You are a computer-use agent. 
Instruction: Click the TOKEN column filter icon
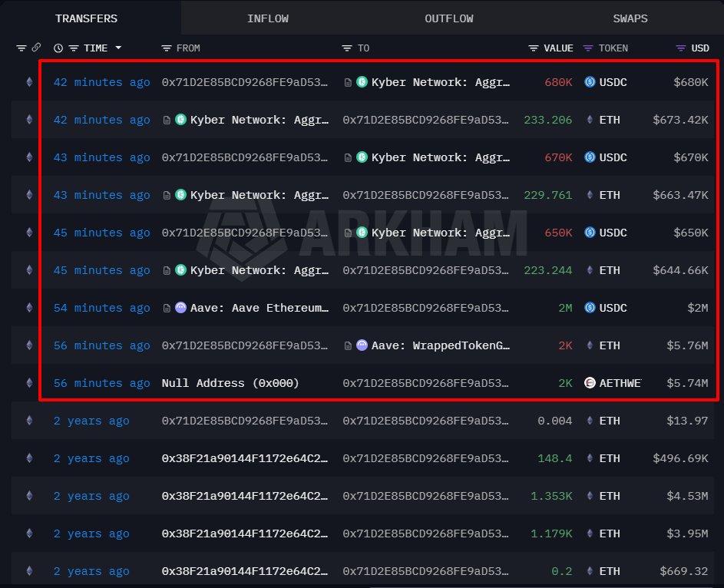(588, 48)
